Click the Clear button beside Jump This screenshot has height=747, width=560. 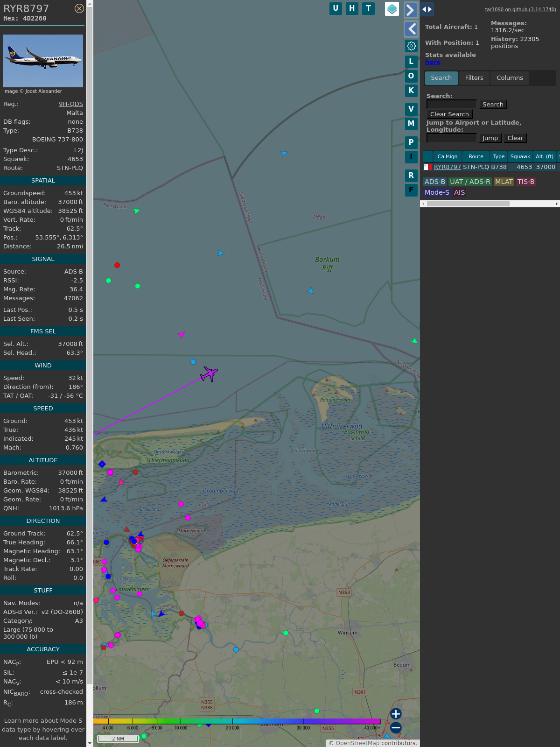pyautogui.click(x=515, y=138)
